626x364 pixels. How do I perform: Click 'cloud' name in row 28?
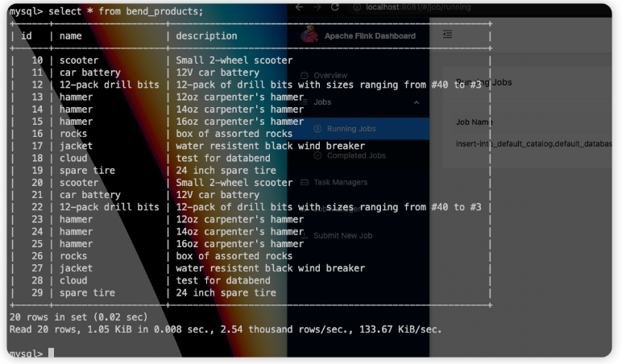(x=73, y=280)
